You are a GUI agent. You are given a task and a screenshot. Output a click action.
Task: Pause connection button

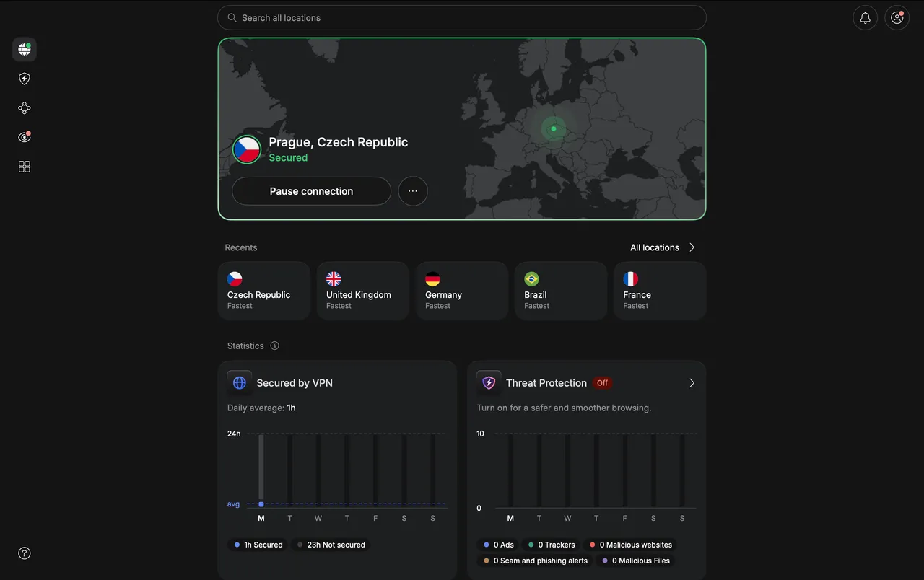click(x=312, y=191)
